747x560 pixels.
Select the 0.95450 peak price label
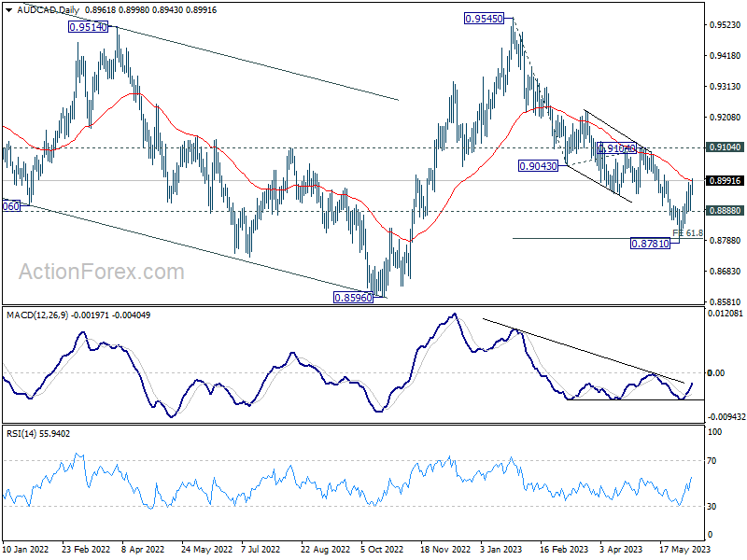coord(484,19)
